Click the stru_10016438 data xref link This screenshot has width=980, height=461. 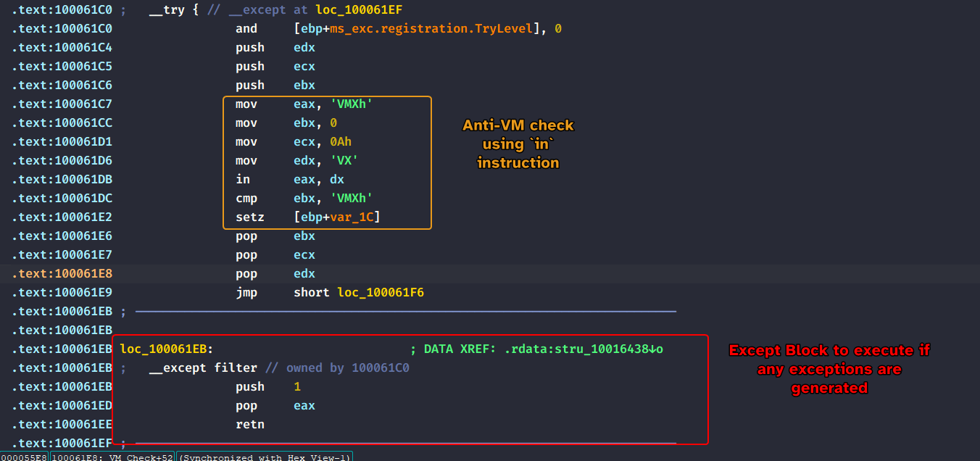[x=573, y=349]
